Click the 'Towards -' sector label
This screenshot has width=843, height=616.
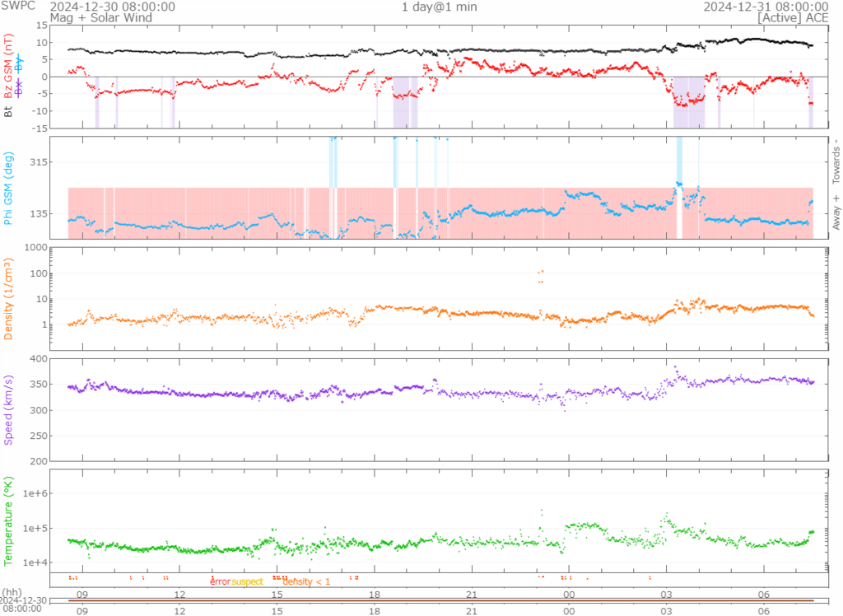click(836, 161)
